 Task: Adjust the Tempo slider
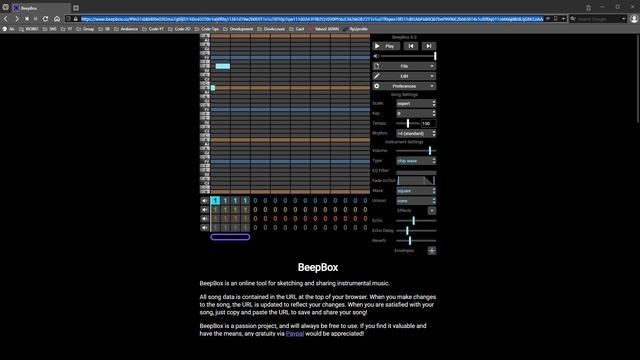click(x=408, y=123)
